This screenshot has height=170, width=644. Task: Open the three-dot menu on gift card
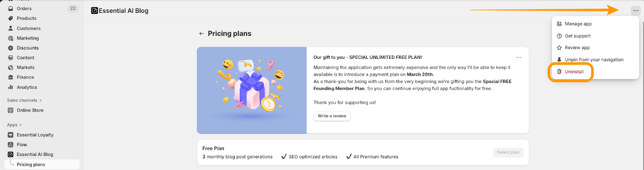tap(518, 58)
